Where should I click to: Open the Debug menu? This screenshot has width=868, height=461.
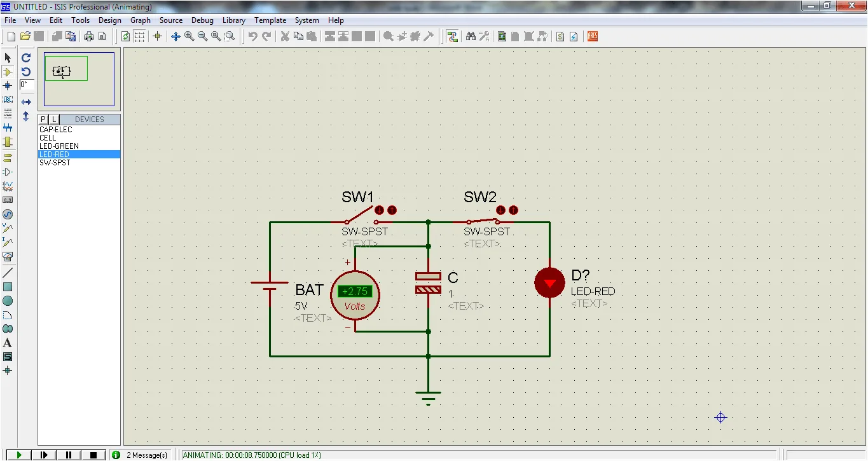(x=202, y=20)
